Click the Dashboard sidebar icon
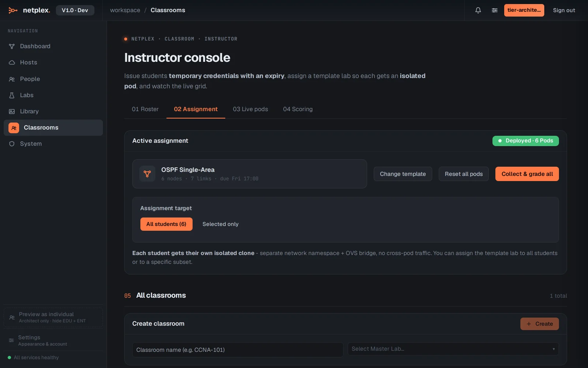The image size is (588, 368). click(x=12, y=46)
